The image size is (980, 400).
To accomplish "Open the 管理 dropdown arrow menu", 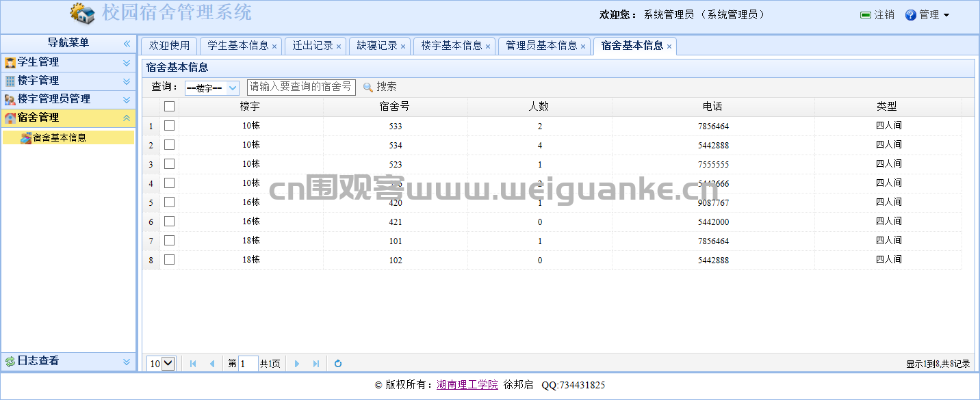I will 946,15.
